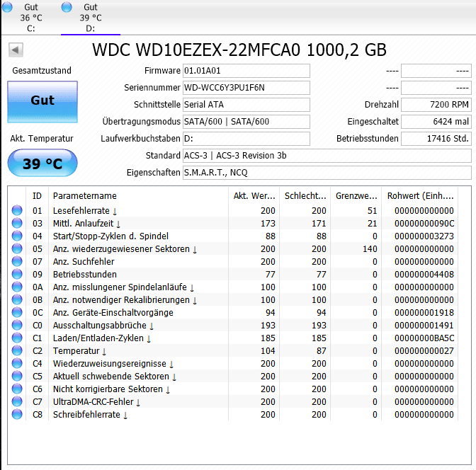The width and height of the screenshot is (476, 470).
Task: Click the Eingeschaltet field 6424 mal
Action: [x=436, y=122]
